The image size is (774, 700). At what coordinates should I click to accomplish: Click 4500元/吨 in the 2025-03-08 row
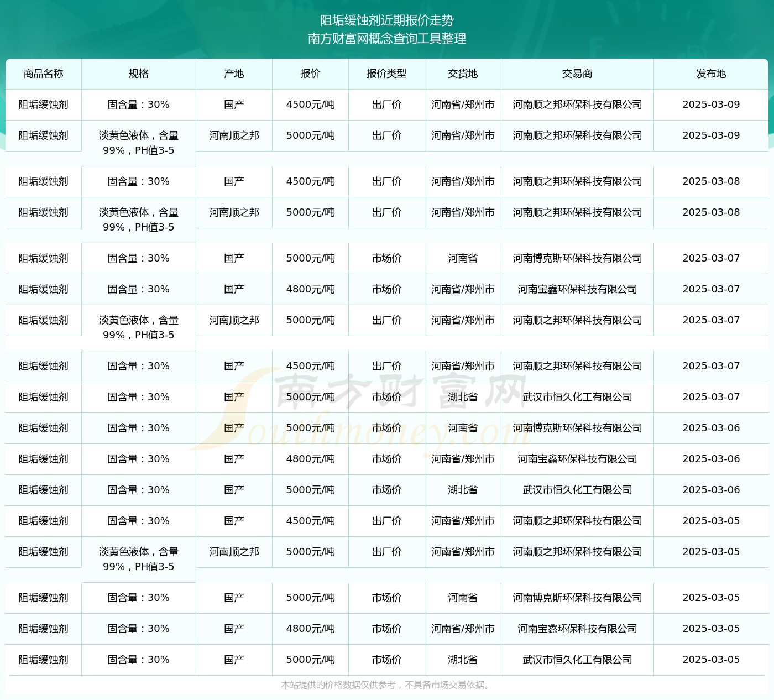[x=310, y=181]
